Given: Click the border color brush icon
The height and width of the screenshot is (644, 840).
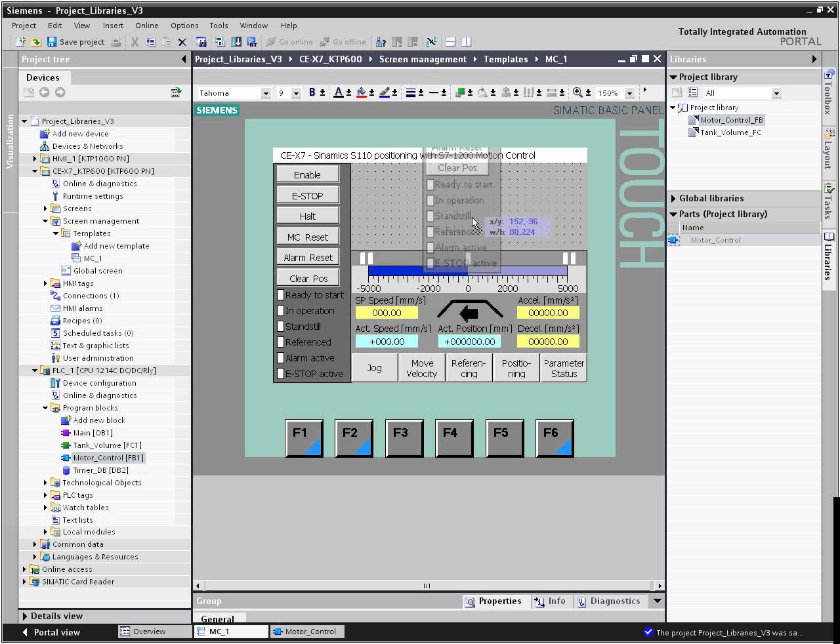Looking at the screenshot, I should (384, 92).
